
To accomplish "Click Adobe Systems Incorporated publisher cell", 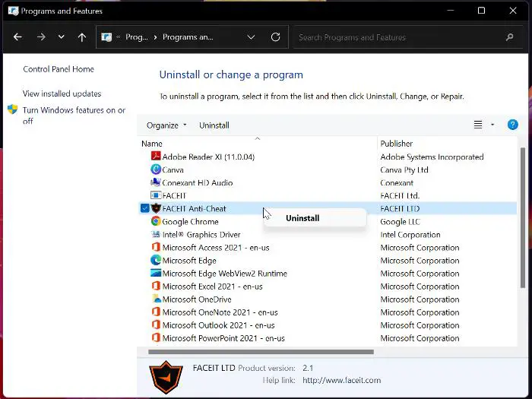I will 432,157.
